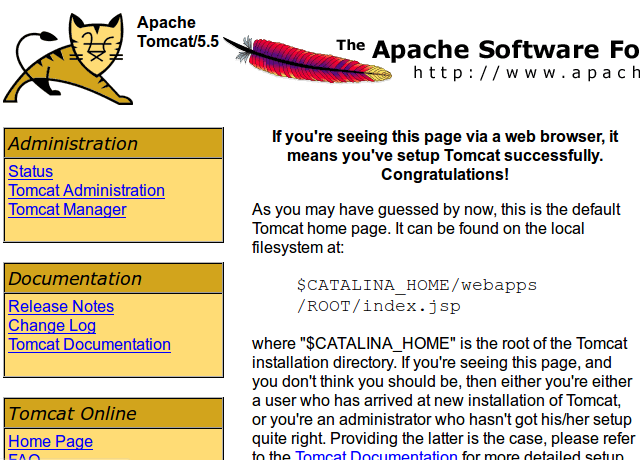Click the Tomcat cat logo
This screenshot has width=640, height=460.
pos(68,59)
